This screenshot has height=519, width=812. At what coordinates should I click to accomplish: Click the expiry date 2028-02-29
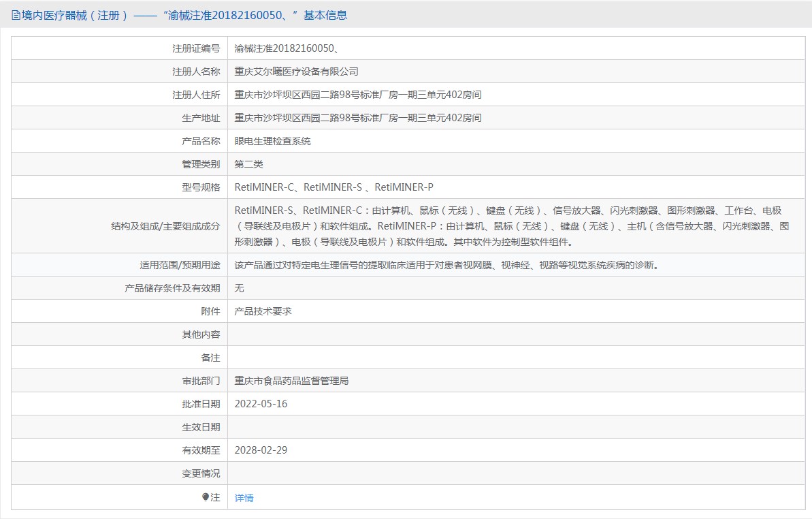(261, 450)
